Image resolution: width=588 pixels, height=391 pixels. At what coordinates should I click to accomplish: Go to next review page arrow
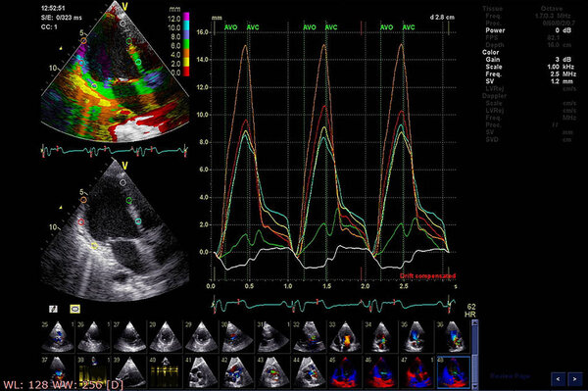(x=575, y=379)
